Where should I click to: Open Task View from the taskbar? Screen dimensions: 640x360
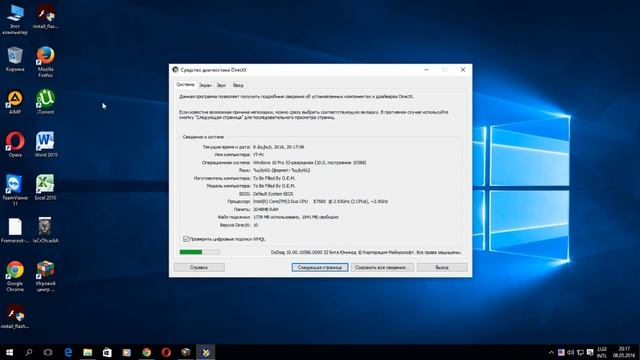(48, 352)
